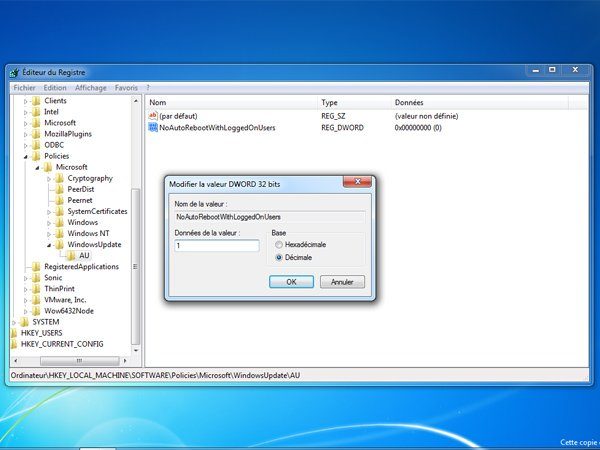Close the Modifier la valeur DWORD dialog
This screenshot has width=600, height=450.
tap(357, 182)
